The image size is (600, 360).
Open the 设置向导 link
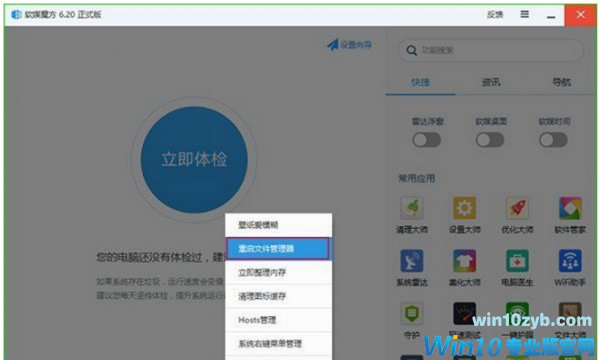pos(356,45)
